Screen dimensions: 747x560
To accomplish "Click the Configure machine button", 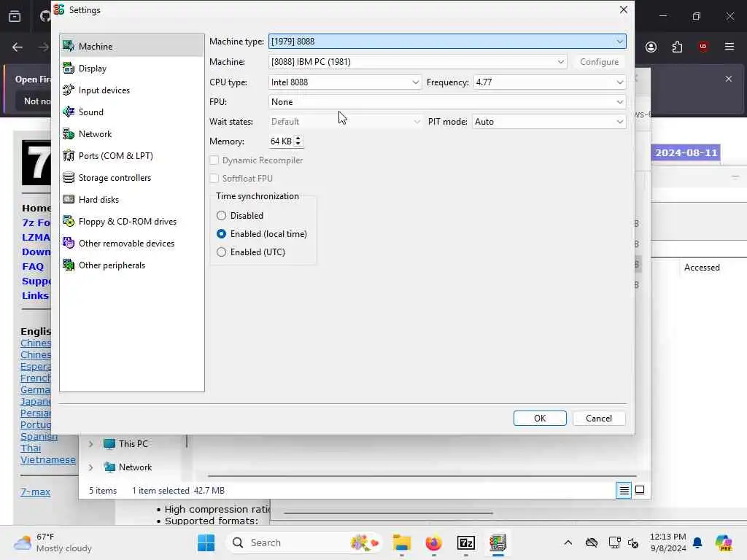I will (x=599, y=62).
